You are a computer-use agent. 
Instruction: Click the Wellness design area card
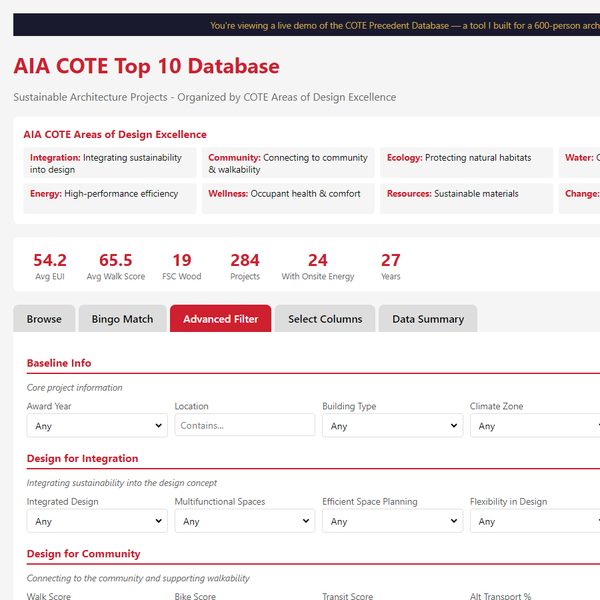[x=288, y=199]
